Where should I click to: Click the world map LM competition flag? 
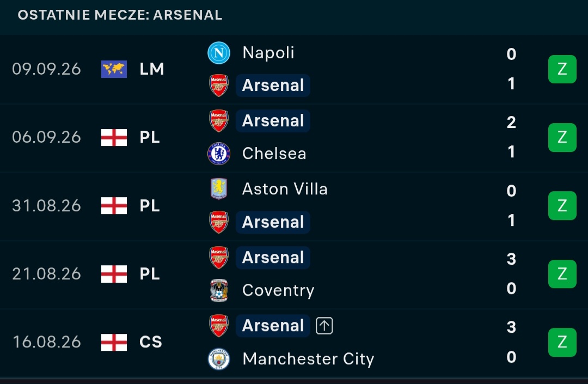click(114, 69)
